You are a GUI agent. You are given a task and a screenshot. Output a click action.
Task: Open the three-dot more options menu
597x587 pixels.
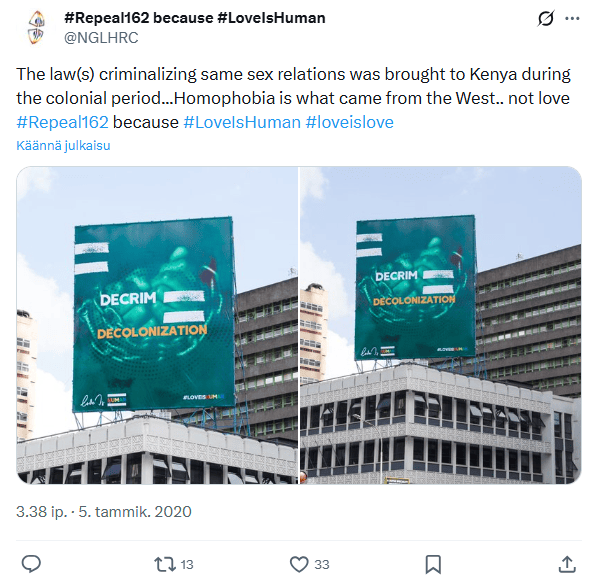tap(572, 18)
